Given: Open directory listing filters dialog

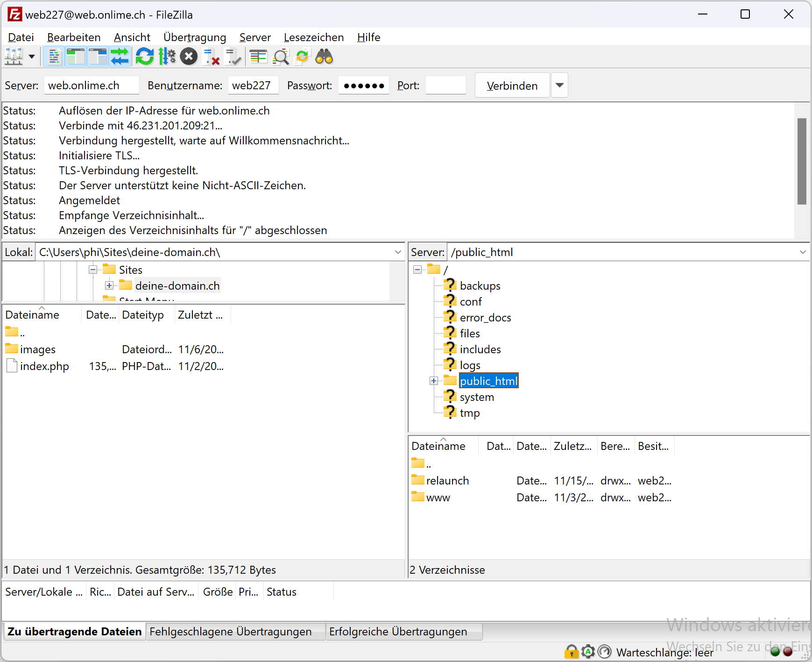Looking at the screenshot, I should coord(258,57).
